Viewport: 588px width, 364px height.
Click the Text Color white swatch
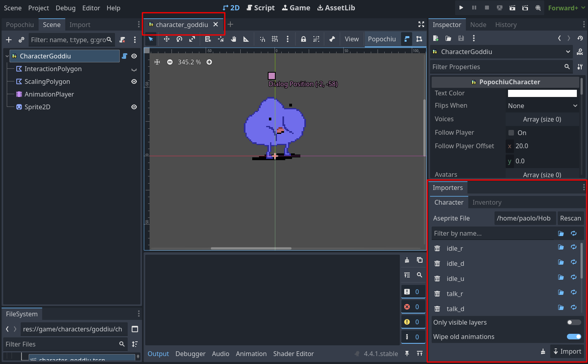coord(542,93)
